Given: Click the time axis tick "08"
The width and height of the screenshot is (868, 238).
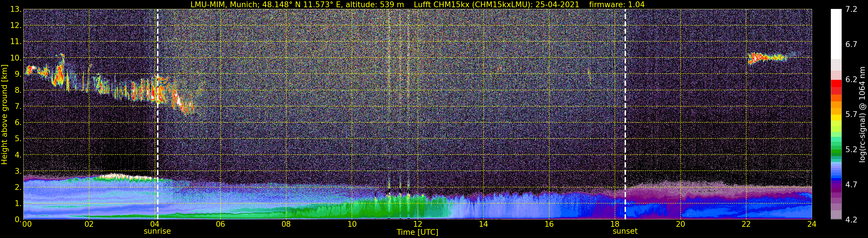Looking at the screenshot, I should [286, 224].
